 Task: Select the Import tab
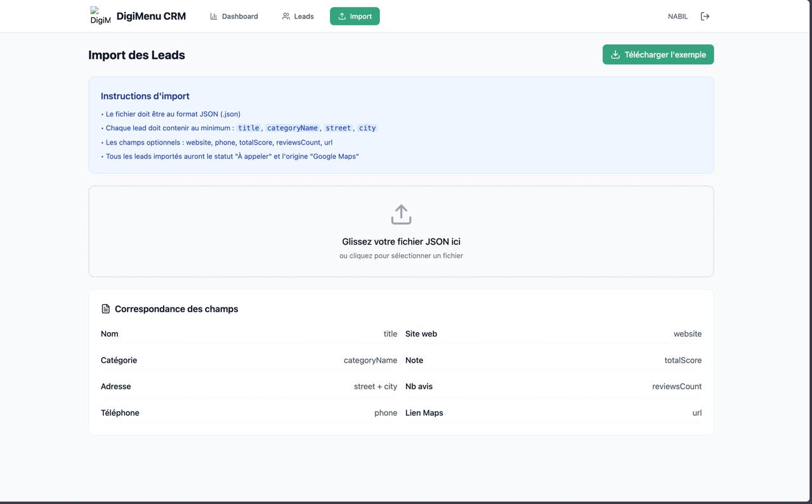tap(355, 16)
